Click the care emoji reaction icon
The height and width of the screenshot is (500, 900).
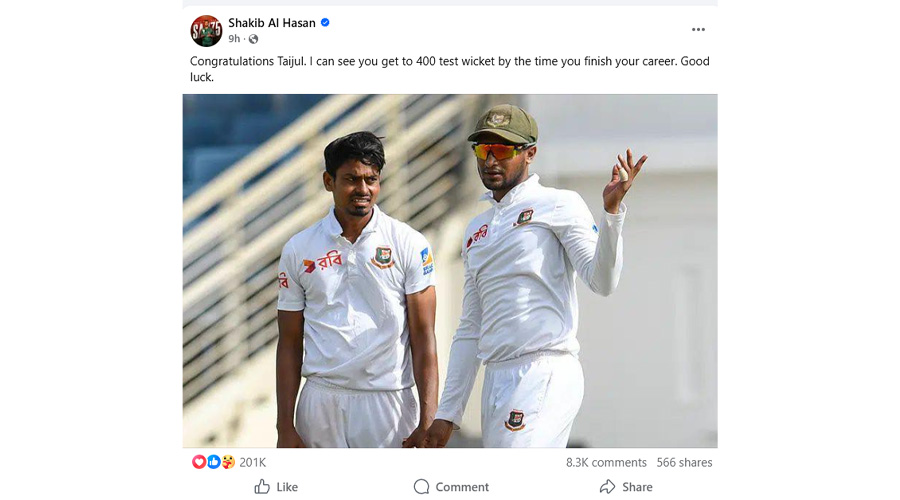click(226, 462)
